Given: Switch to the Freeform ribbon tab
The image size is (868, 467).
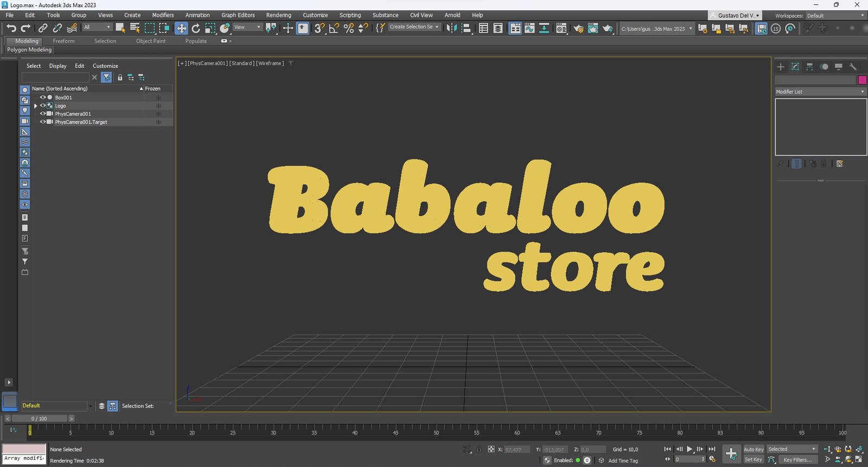Looking at the screenshot, I should click(x=63, y=41).
